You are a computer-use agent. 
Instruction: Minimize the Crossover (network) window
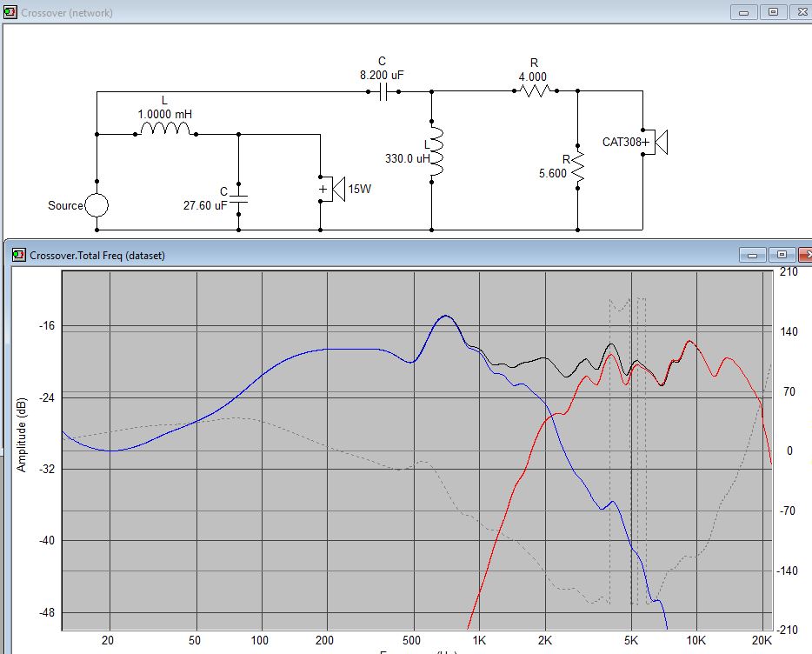tap(743, 12)
